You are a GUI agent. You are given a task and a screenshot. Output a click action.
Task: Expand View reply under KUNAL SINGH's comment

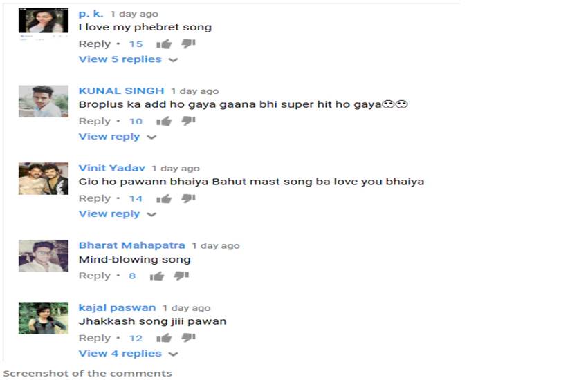(x=117, y=137)
